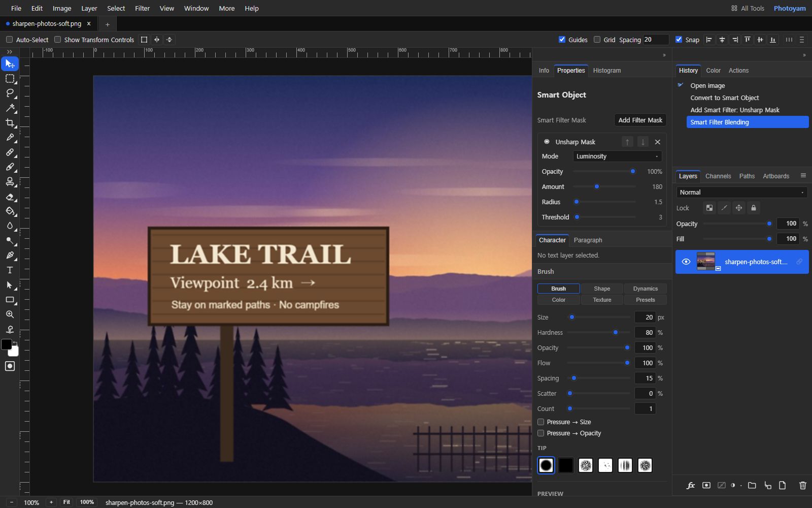Select the Eyedropper tool
The width and height of the screenshot is (812, 508).
(x=10, y=137)
